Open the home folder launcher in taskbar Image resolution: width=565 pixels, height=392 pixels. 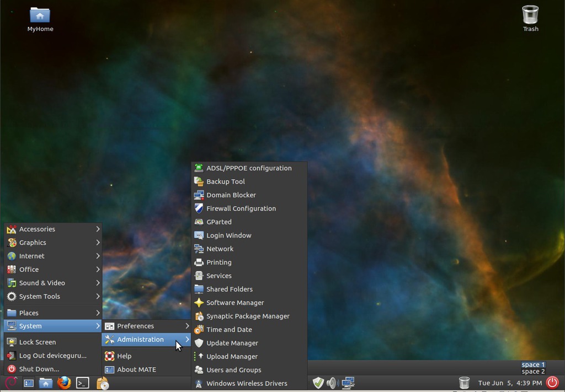coord(46,383)
